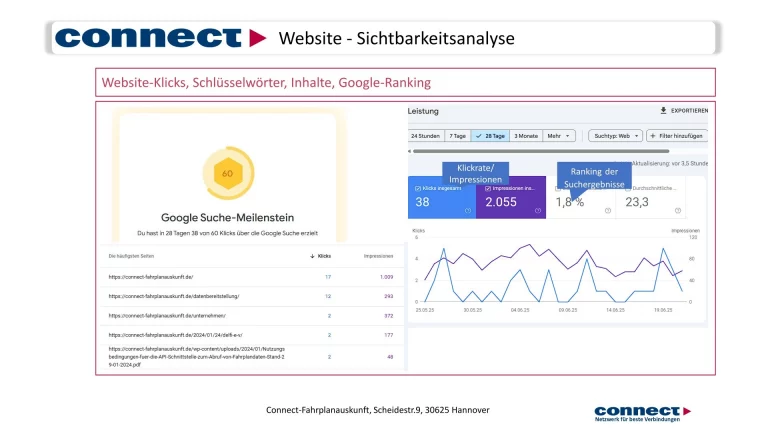Open the Mehr date range dropdown

559,136
